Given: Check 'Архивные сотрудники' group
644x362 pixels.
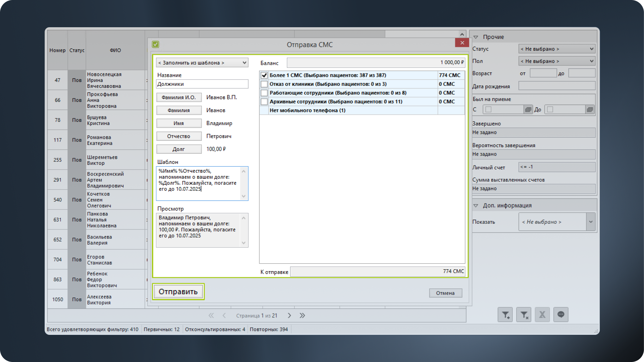Looking at the screenshot, I should pyautogui.click(x=264, y=102).
